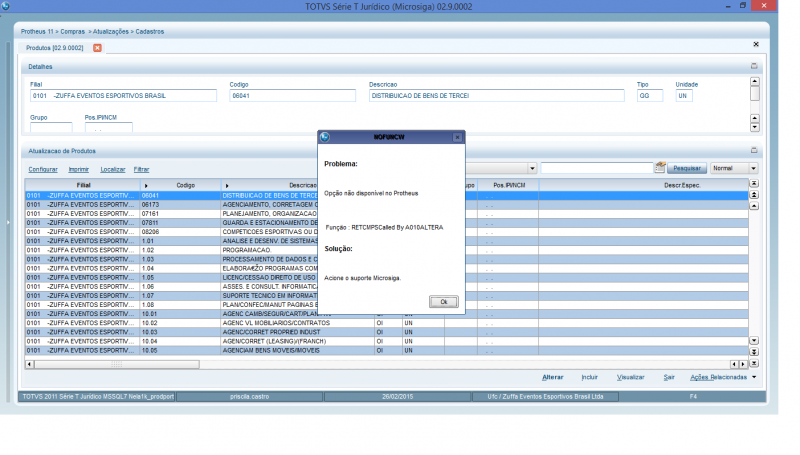Click the icon left of Pesquisar
This screenshot has height=455, width=800.
660,167
